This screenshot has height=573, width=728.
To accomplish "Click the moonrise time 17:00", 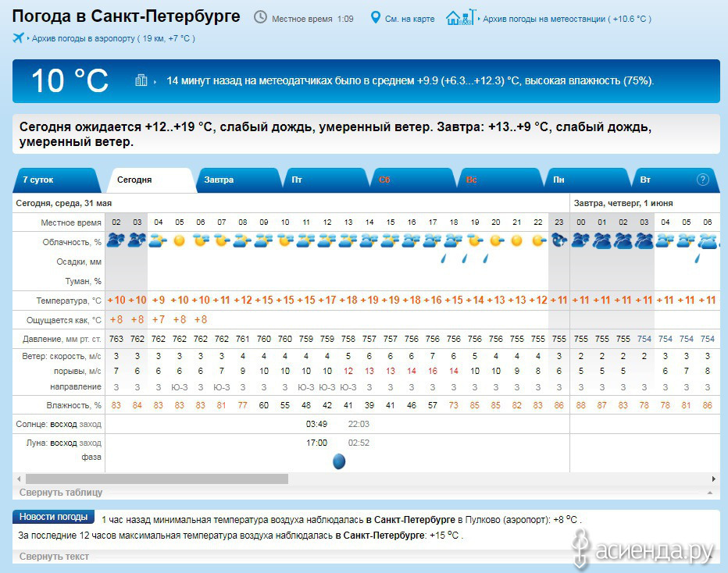I will 316,443.
